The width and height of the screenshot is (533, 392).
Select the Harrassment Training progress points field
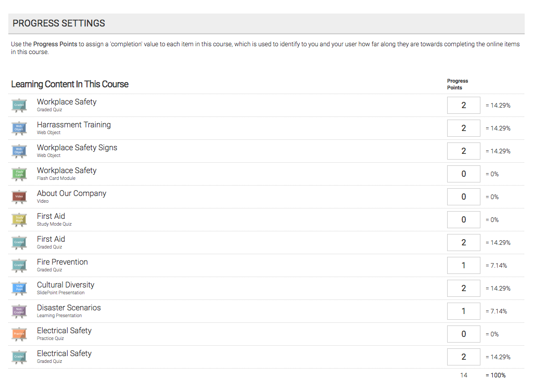click(464, 128)
